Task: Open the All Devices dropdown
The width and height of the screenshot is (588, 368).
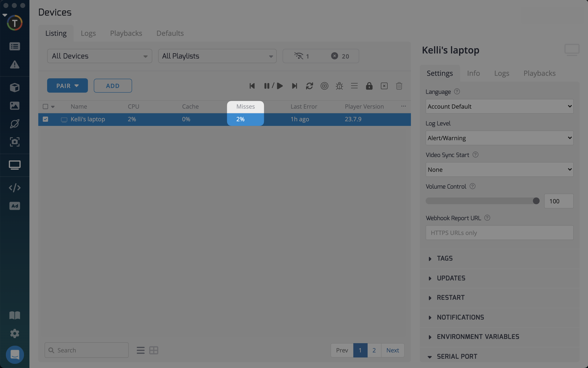Action: [x=99, y=56]
